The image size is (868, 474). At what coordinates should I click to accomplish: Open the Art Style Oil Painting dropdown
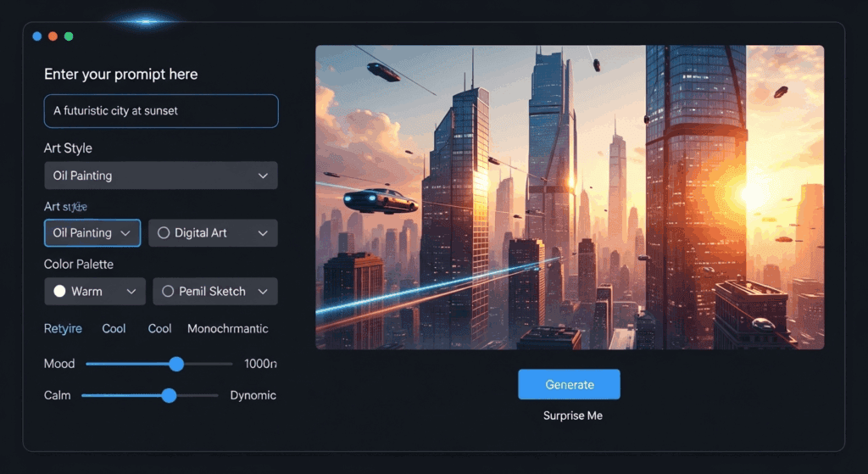pos(161,176)
